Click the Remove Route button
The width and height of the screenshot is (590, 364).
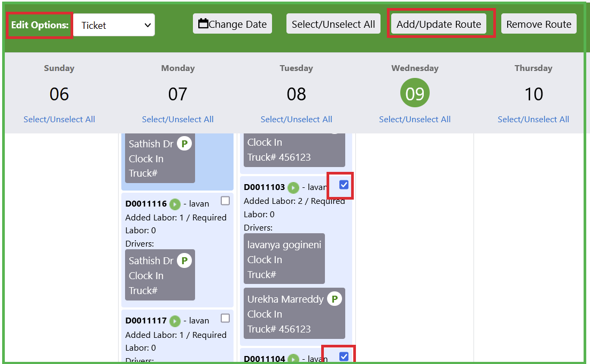539,24
